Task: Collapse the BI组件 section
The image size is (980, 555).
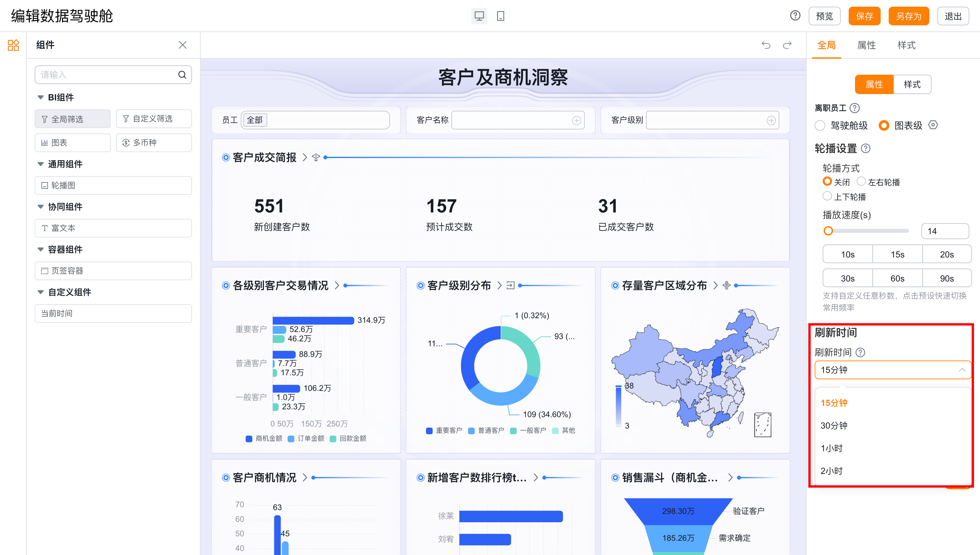Action: tap(40, 97)
